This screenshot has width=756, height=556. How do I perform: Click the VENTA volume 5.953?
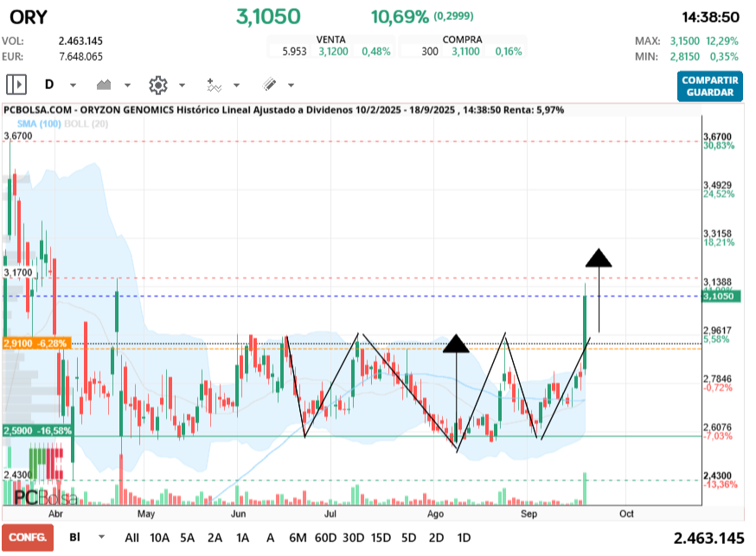pyautogui.click(x=294, y=52)
